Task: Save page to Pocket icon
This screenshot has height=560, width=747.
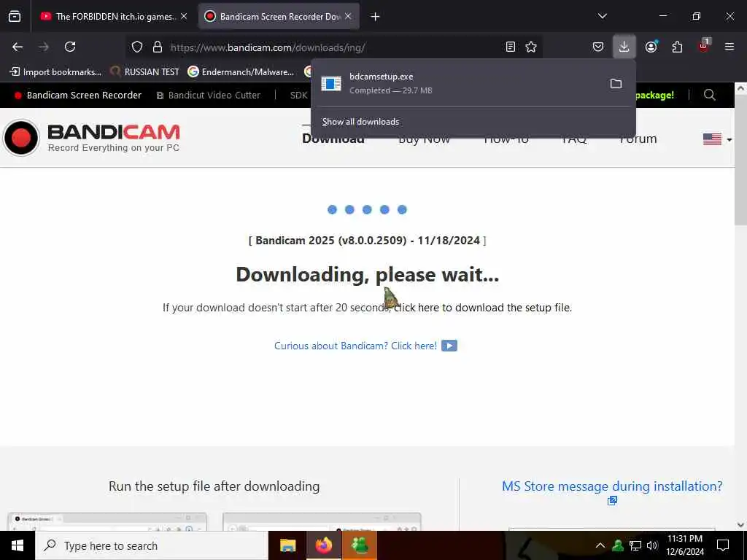Action: pos(598,47)
